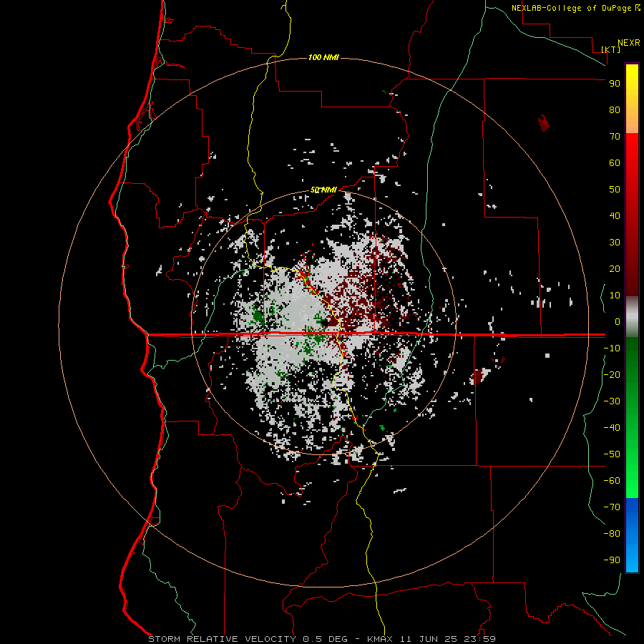
Task: Click the positive 20 value on the velocity scale
Action: click(615, 269)
